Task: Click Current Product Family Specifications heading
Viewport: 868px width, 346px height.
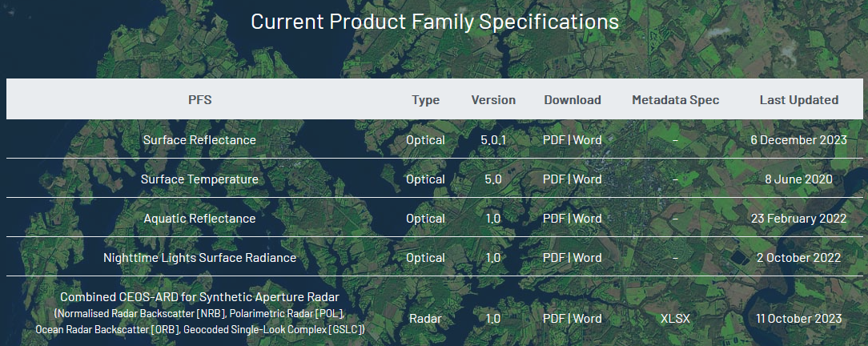Action: [x=434, y=22]
